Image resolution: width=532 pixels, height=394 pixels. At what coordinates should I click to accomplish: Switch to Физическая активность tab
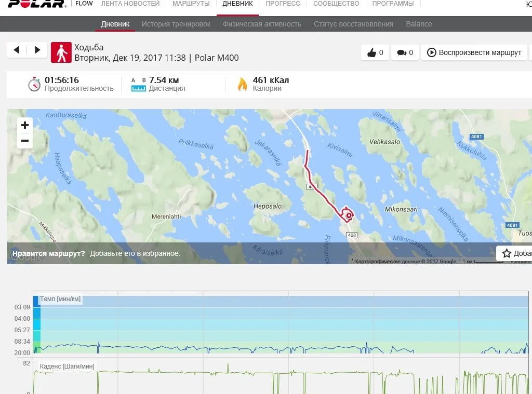click(x=262, y=24)
